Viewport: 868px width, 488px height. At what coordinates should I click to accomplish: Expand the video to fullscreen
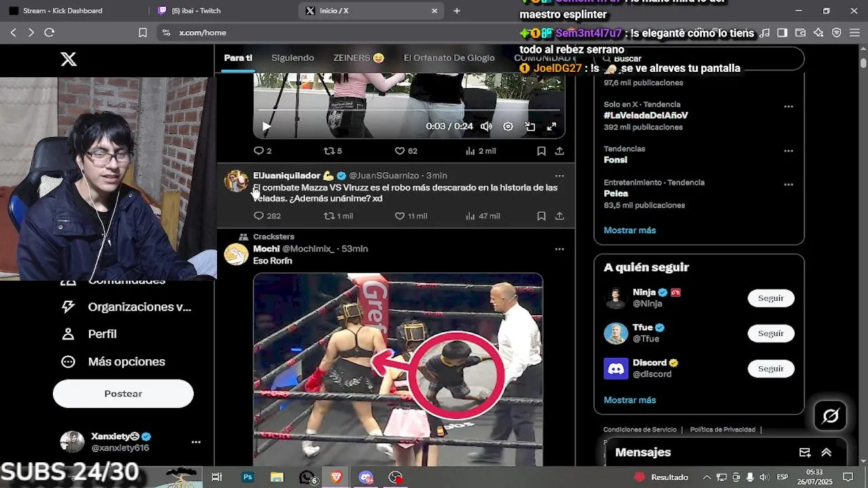point(551,126)
